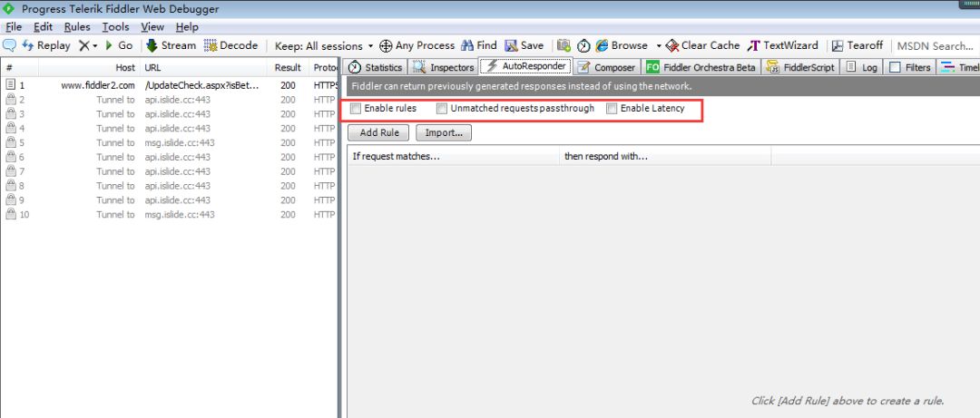
Task: Click the Go toolbar button
Action: click(x=119, y=45)
